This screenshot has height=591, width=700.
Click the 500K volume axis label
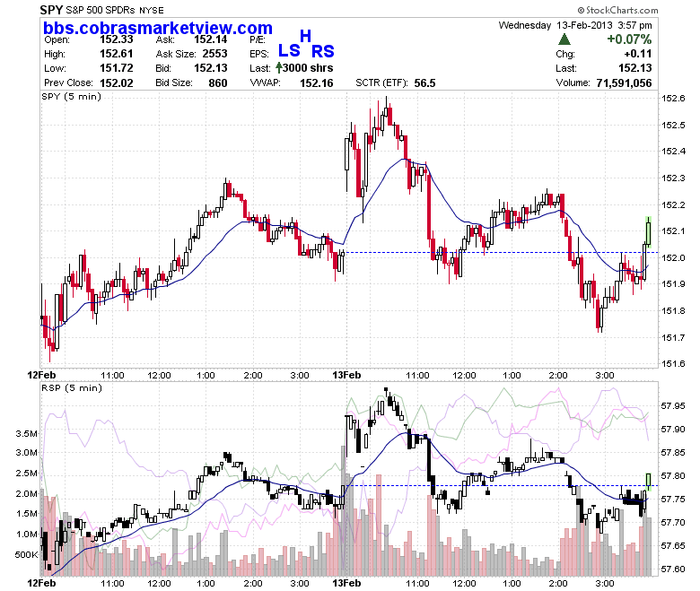tap(26, 554)
